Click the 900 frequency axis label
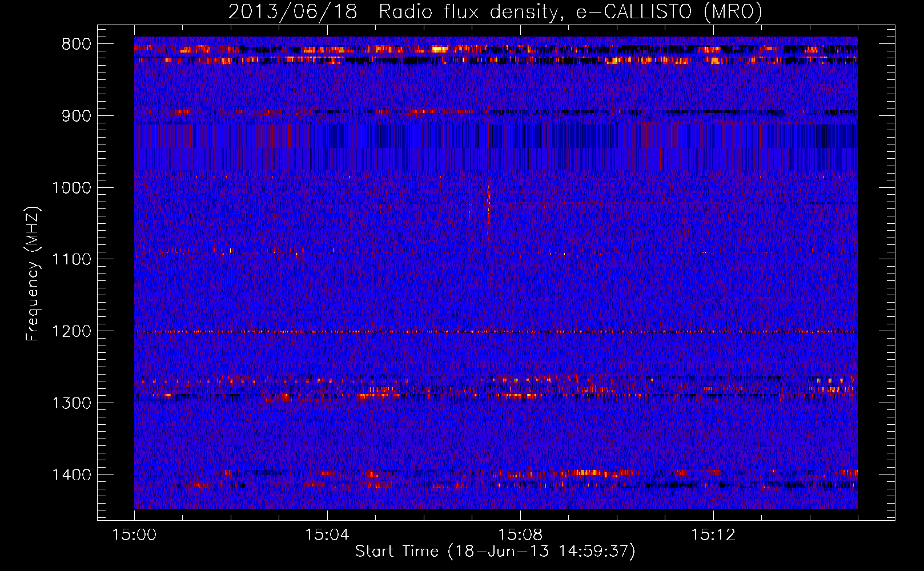Screen dimensions: 924x571 click(77, 116)
